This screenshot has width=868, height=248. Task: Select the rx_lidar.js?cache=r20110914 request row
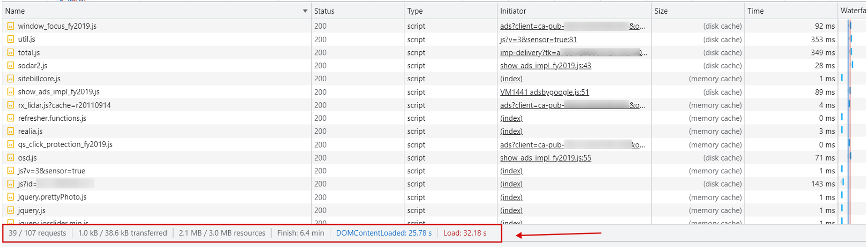(64, 105)
